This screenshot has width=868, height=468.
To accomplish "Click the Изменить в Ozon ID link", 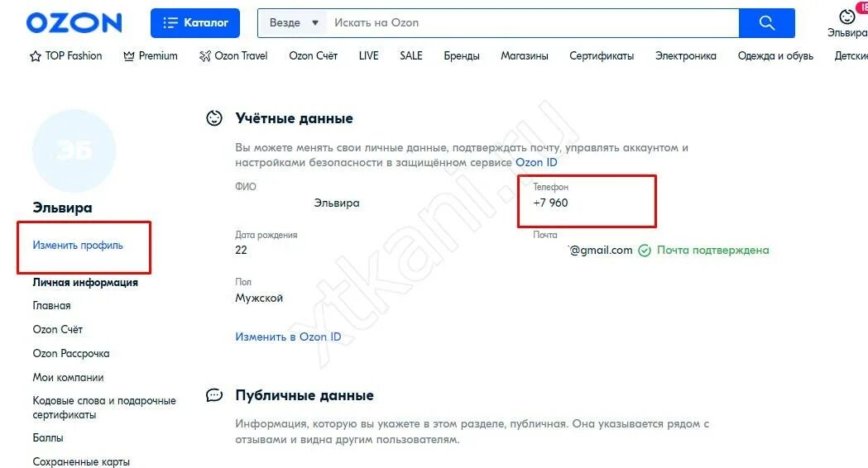I will pyautogui.click(x=288, y=337).
